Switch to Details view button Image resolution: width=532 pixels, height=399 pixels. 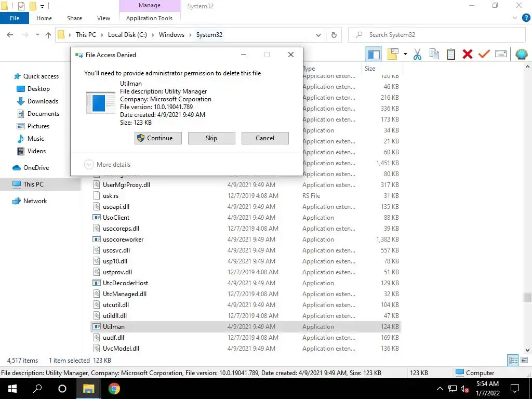tap(512, 361)
